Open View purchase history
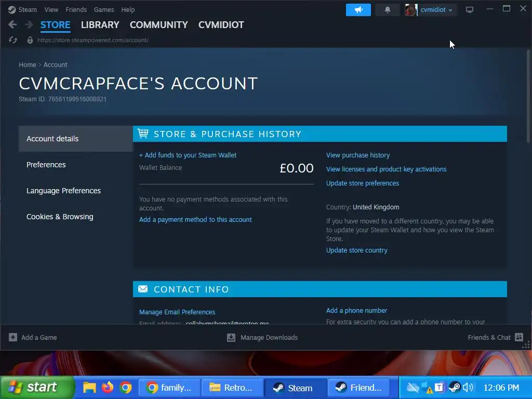Image resolution: width=532 pixels, height=399 pixels. (x=358, y=155)
